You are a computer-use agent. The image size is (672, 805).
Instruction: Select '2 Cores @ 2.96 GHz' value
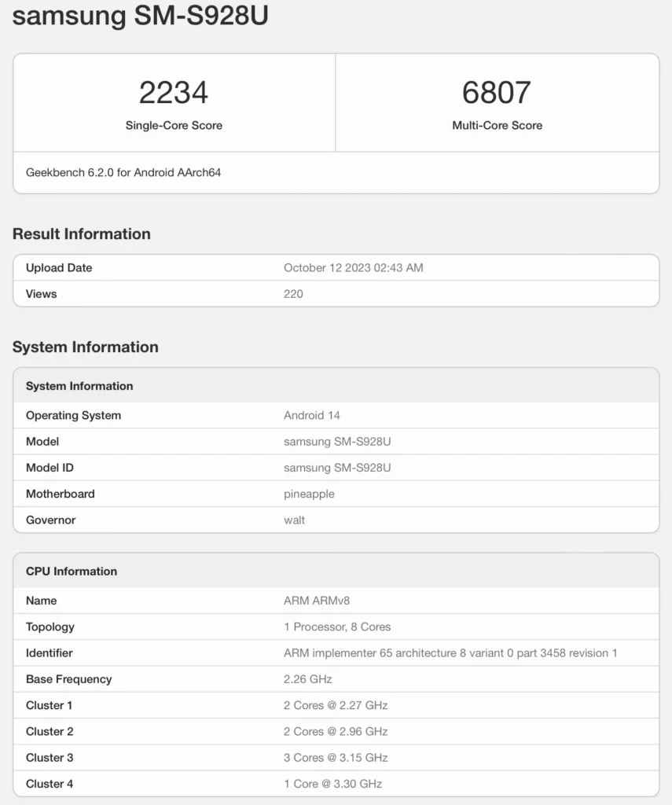point(336,732)
